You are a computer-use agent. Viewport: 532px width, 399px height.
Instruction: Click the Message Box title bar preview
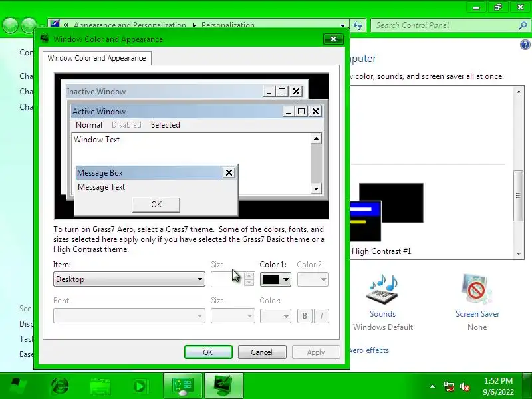tap(149, 173)
